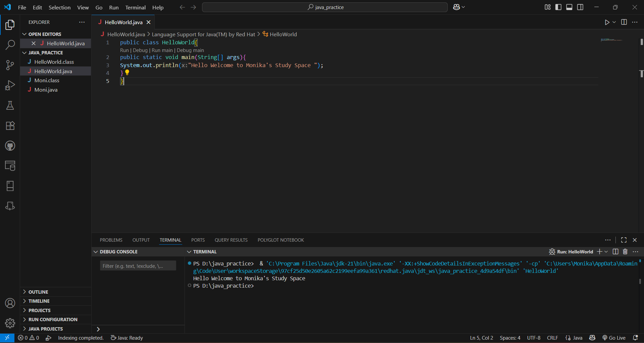Open the Extensions view
The height and width of the screenshot is (343, 644).
10,126
